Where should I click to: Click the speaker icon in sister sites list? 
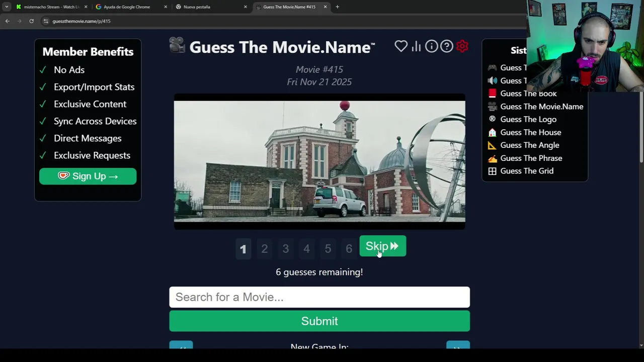(x=492, y=80)
